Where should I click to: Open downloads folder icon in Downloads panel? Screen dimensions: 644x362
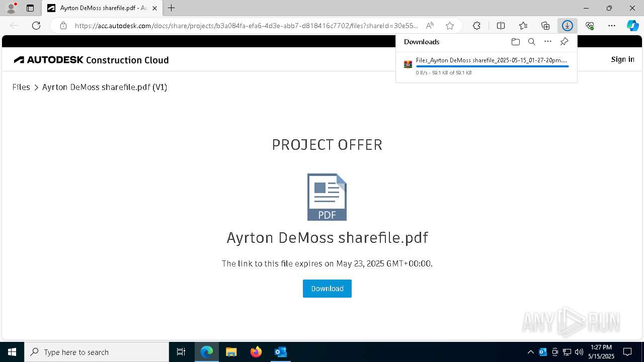point(515,42)
